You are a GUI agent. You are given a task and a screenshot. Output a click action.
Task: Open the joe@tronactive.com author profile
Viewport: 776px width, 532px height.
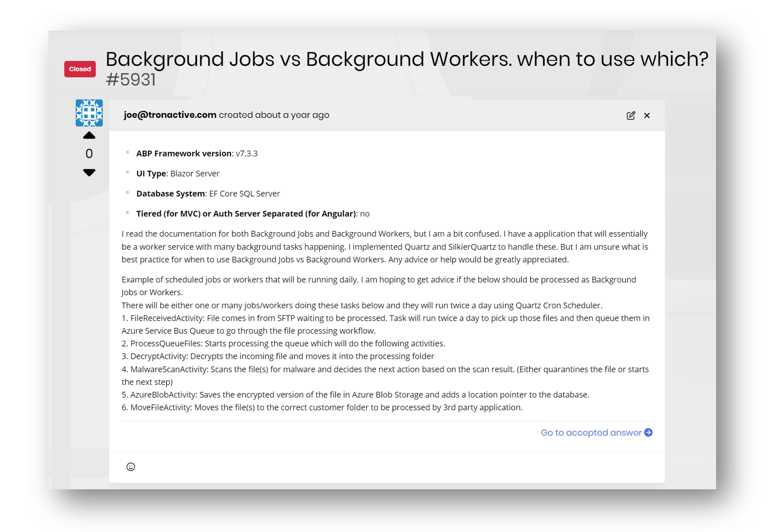pyautogui.click(x=170, y=115)
